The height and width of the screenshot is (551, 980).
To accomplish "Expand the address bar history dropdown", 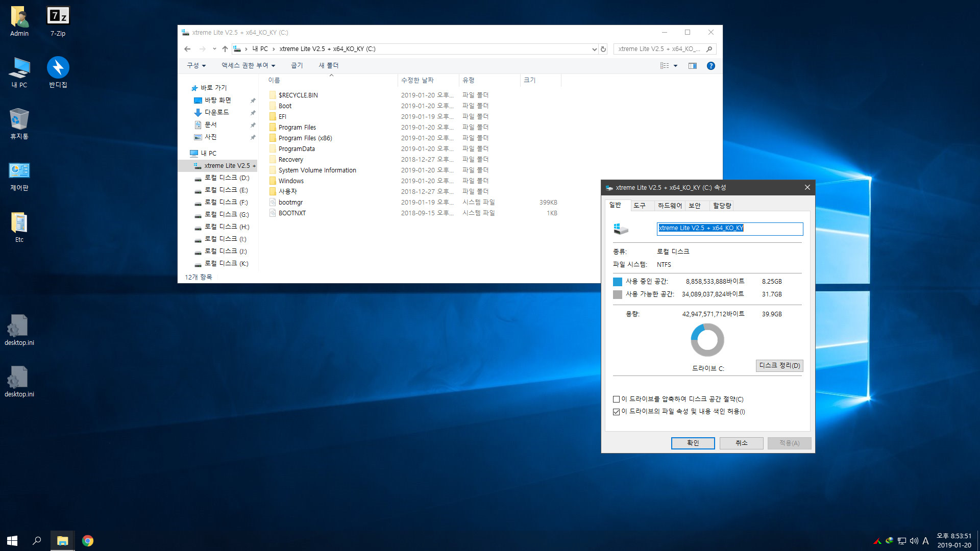I will (594, 49).
